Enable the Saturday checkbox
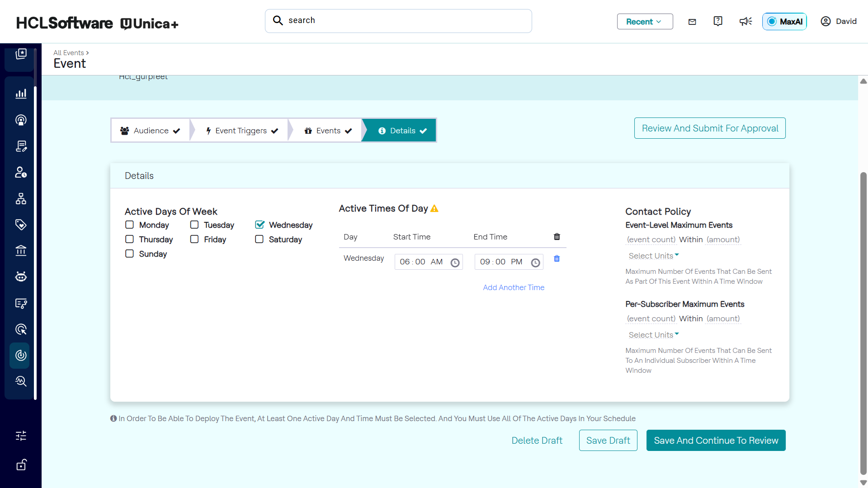Viewport: 868px width, 488px height. point(259,239)
